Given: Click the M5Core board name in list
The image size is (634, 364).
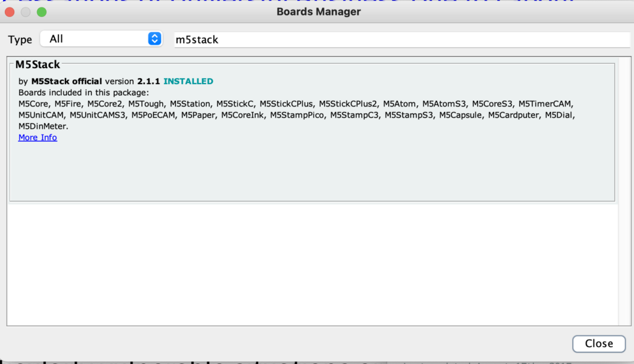Looking at the screenshot, I should 33,104.
